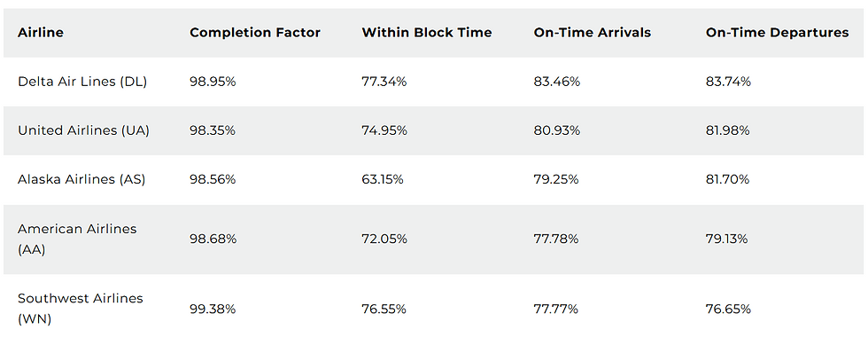Select American's 72.05% within block time
Image resolution: width=868 pixels, height=353 pixels.
(384, 239)
